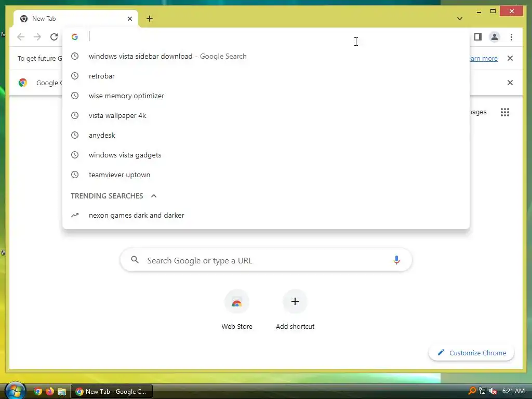Click clock icon beside 'anydesk'
The width and height of the screenshot is (532, 399).
75,135
